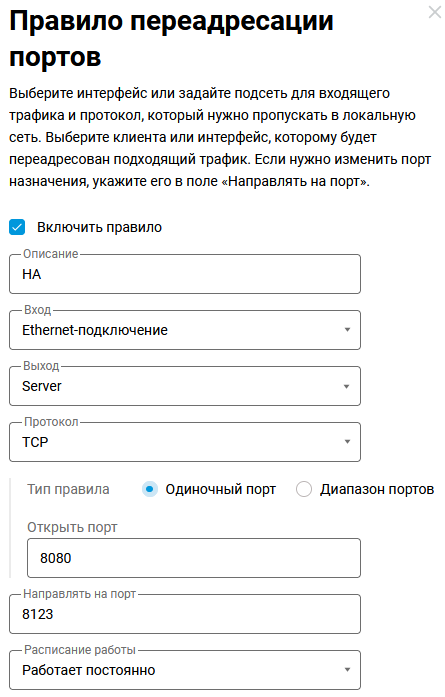Close the port forwarding rule dialog

(435, 12)
